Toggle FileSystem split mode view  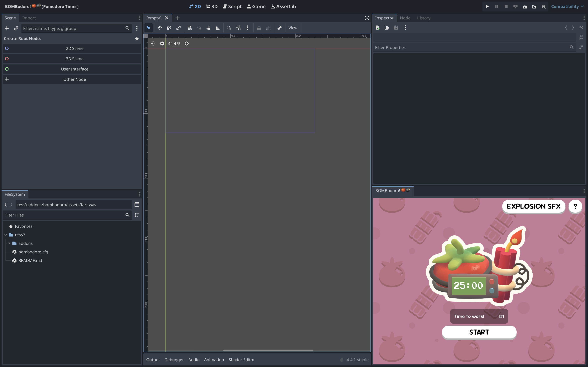pos(137,205)
